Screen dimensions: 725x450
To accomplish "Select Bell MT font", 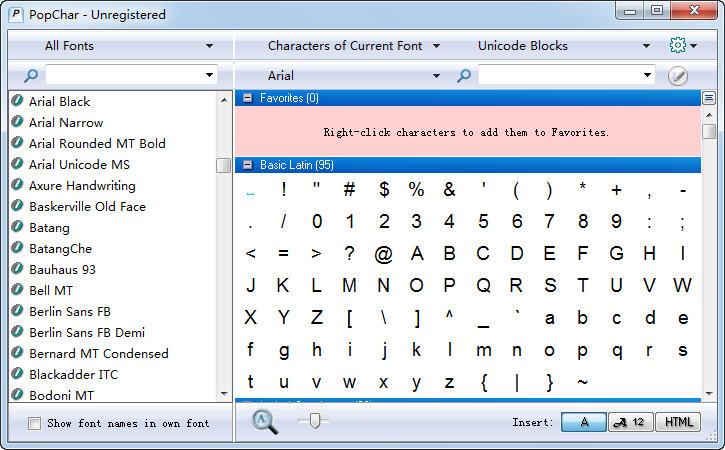I will pos(51,290).
